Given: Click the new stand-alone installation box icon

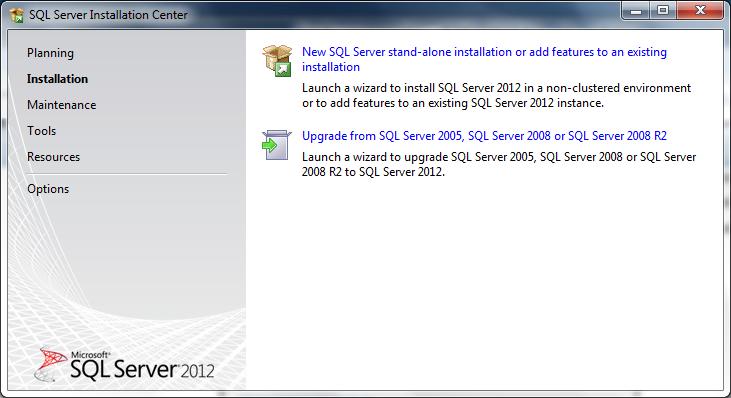Looking at the screenshot, I should click(277, 61).
